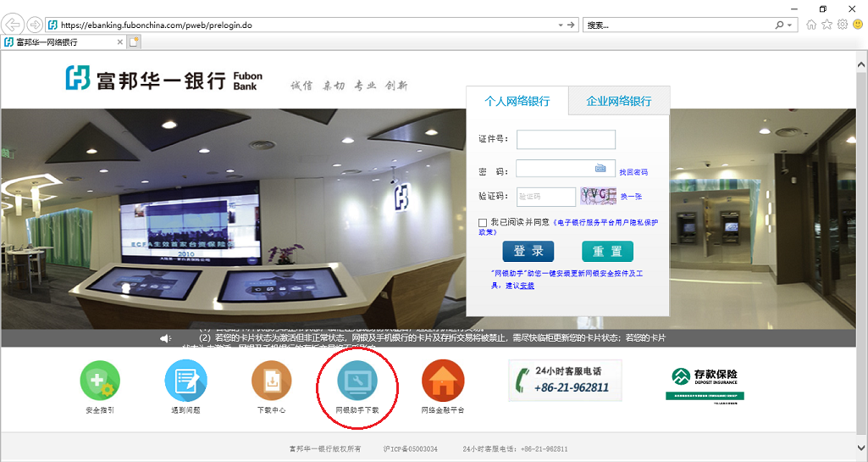Image resolution: width=868 pixels, height=462 pixels.
Task: Click the 网银助手下载 icon
Action: 357,381
